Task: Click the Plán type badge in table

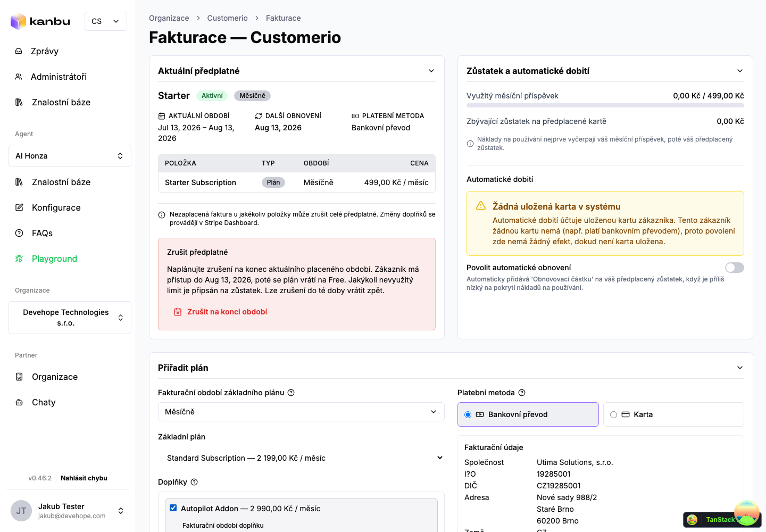Action: [x=273, y=182]
